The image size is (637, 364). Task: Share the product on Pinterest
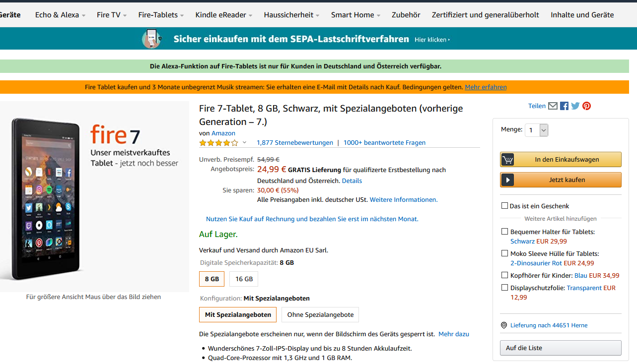click(587, 106)
